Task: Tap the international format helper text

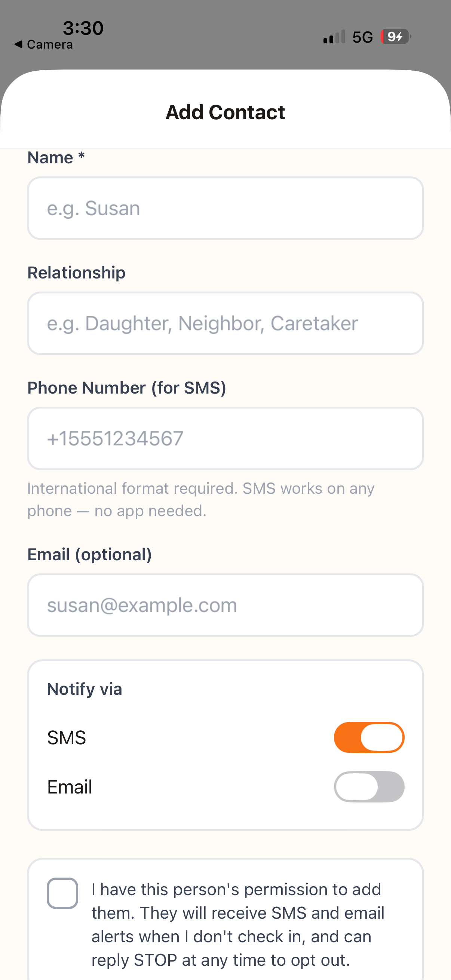Action: 201,499
